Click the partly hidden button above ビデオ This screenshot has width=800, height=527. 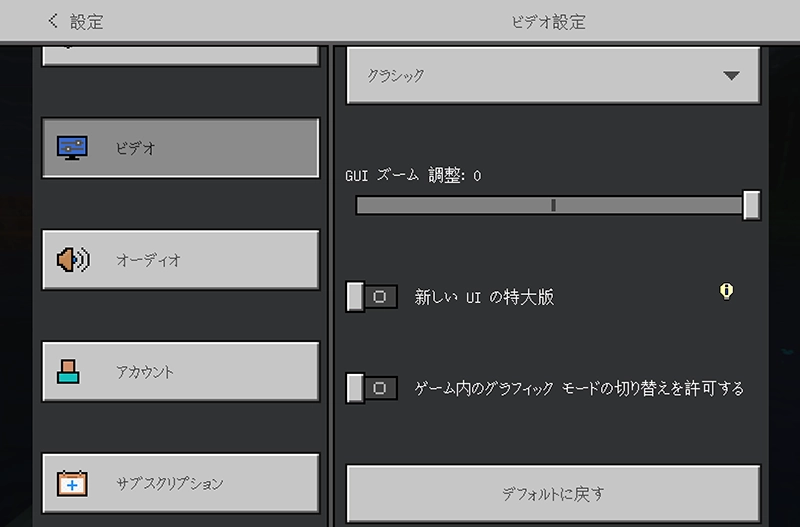tap(180, 55)
